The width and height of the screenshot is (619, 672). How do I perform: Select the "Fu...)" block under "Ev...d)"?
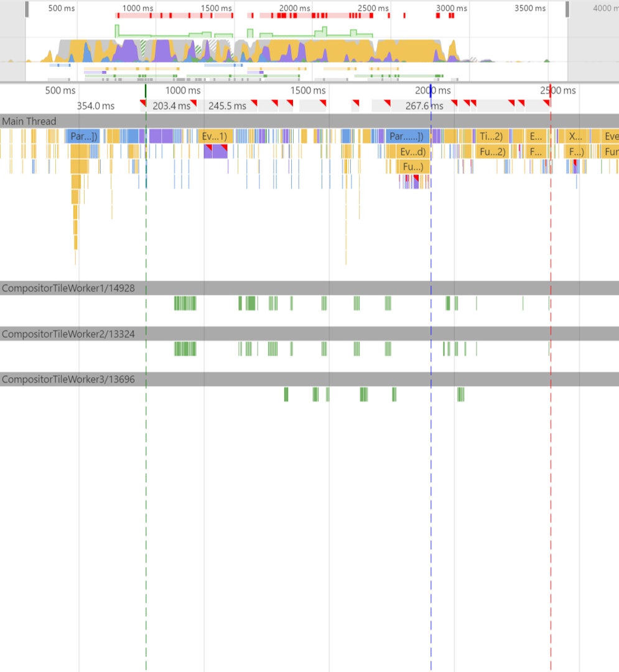[x=412, y=167]
